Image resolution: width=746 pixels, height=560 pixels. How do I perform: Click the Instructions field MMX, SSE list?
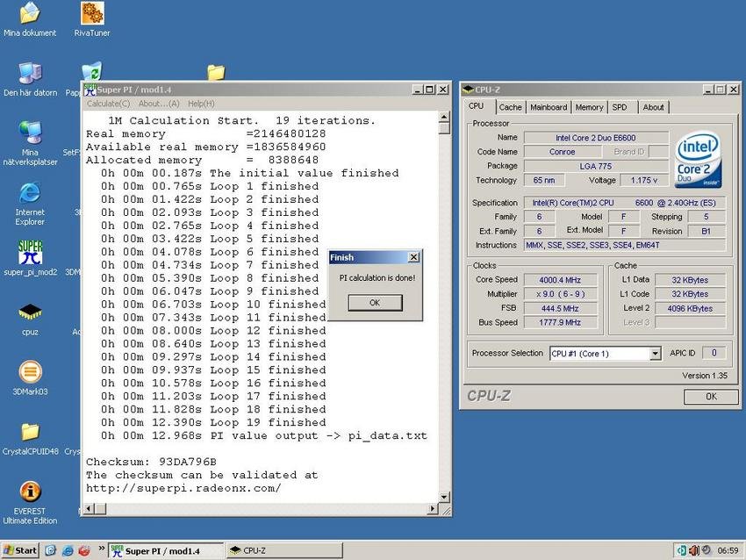point(625,245)
